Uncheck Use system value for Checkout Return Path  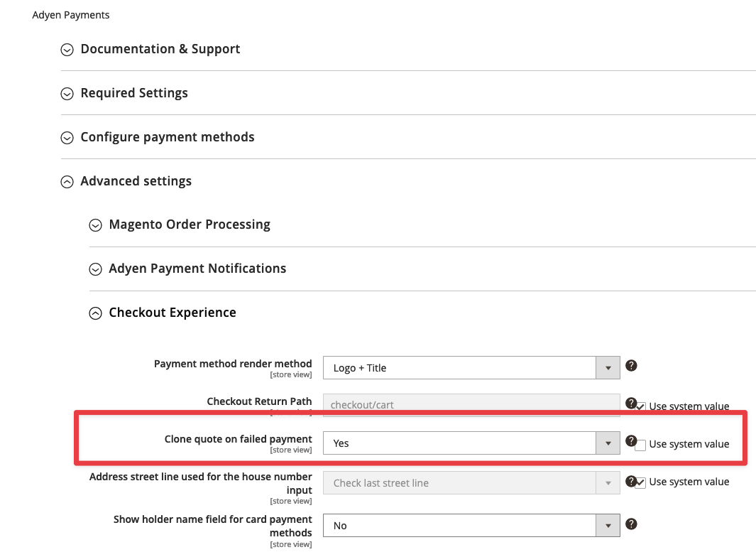(x=641, y=406)
